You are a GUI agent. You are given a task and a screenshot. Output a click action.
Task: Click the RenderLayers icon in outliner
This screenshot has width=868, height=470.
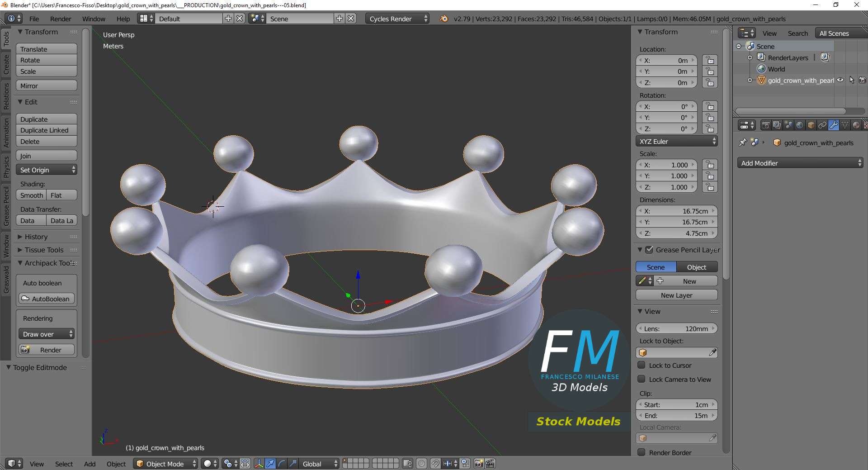(x=762, y=57)
